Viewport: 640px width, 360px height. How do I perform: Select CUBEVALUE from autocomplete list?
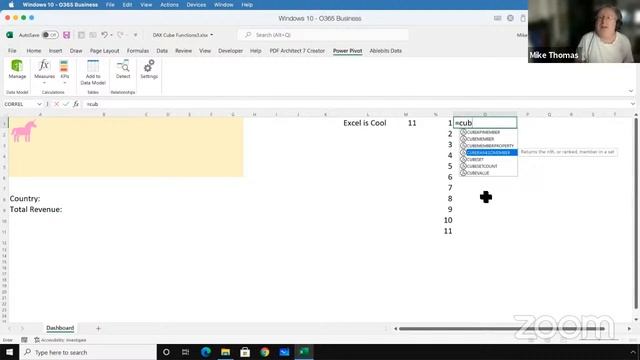pyautogui.click(x=489, y=173)
